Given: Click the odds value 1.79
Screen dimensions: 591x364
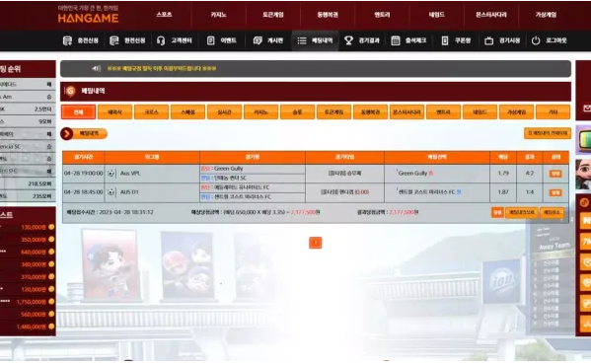Looking at the screenshot, I should [503, 174].
